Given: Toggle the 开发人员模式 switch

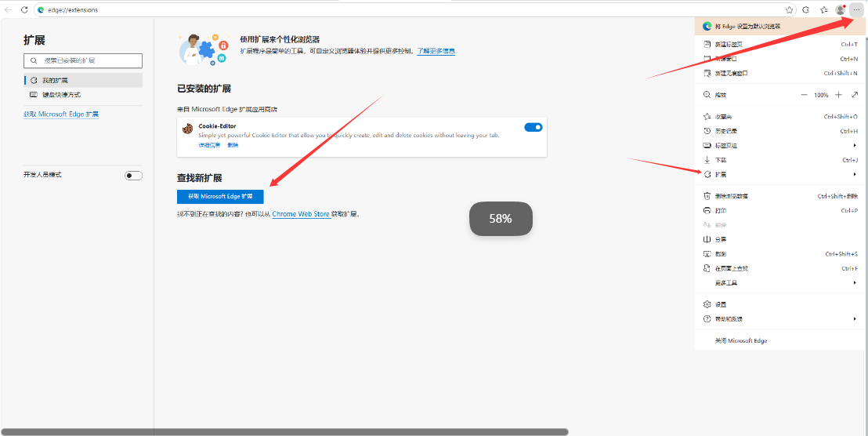Looking at the screenshot, I should click(133, 176).
